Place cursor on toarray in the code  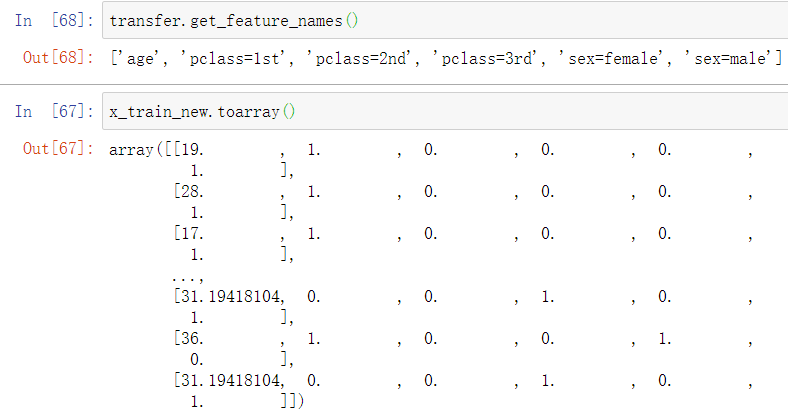(x=253, y=111)
